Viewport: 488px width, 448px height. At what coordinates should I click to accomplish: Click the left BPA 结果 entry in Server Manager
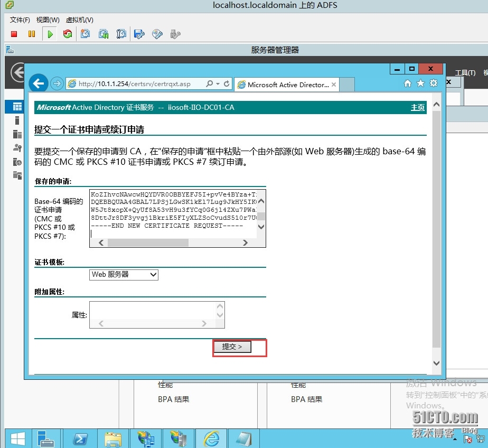coord(173,399)
